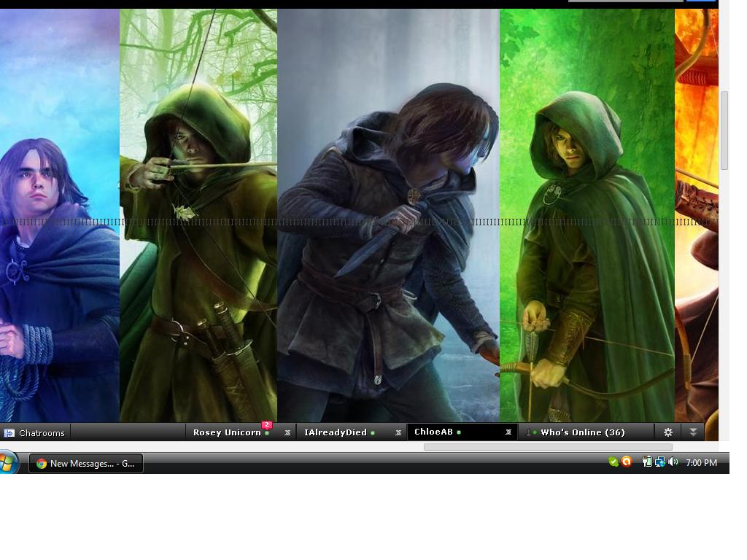Viewport: 747px width, 560px height.
Task: Click the vertical scrollbar thumb on right
Action: (724, 130)
